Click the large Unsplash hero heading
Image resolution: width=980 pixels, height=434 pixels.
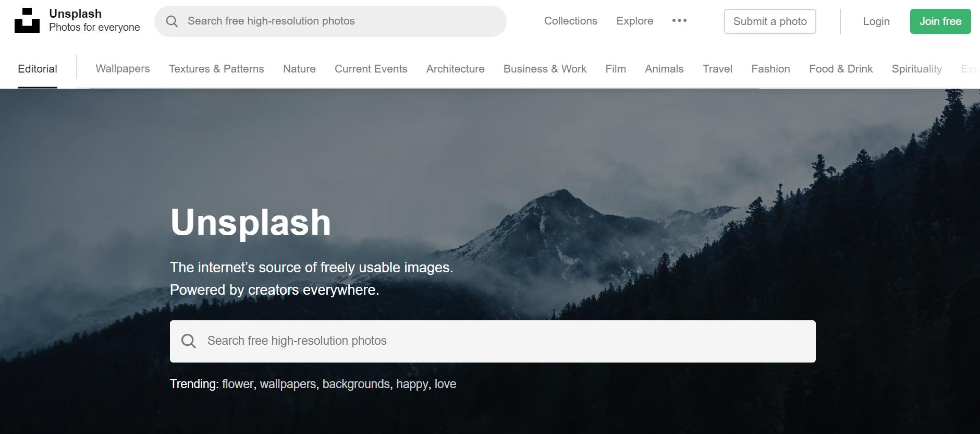pos(251,222)
